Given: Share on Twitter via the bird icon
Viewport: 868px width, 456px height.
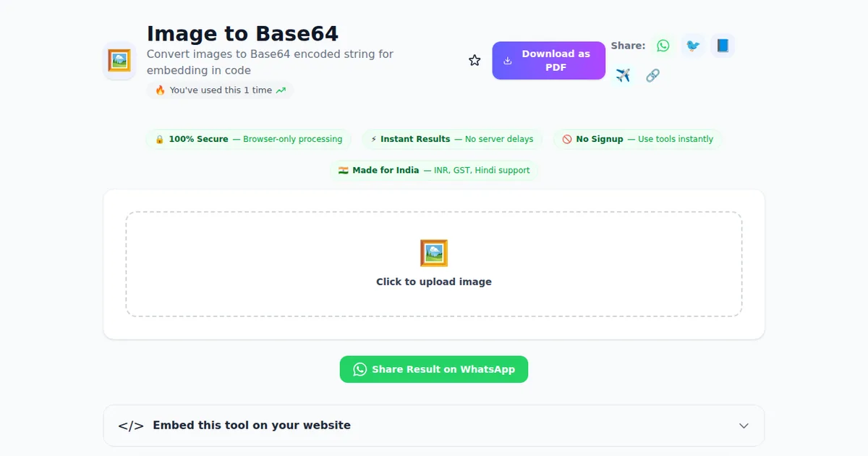Looking at the screenshot, I should click(x=693, y=46).
